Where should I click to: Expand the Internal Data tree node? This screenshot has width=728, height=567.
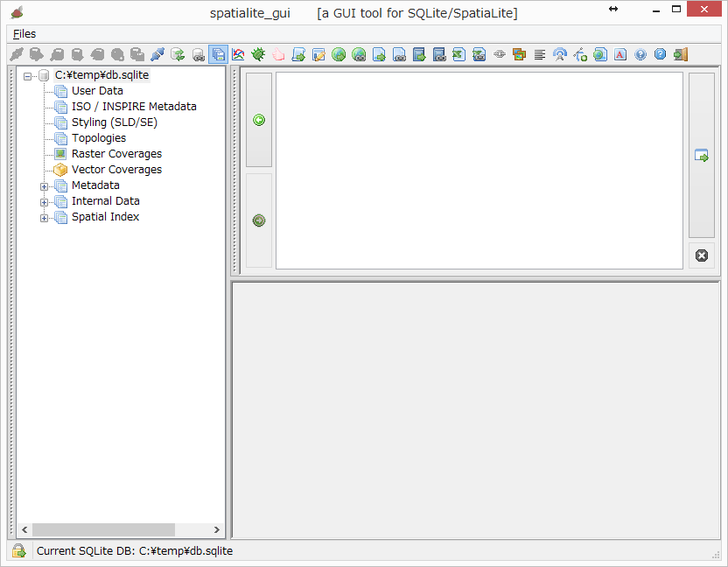[44, 201]
